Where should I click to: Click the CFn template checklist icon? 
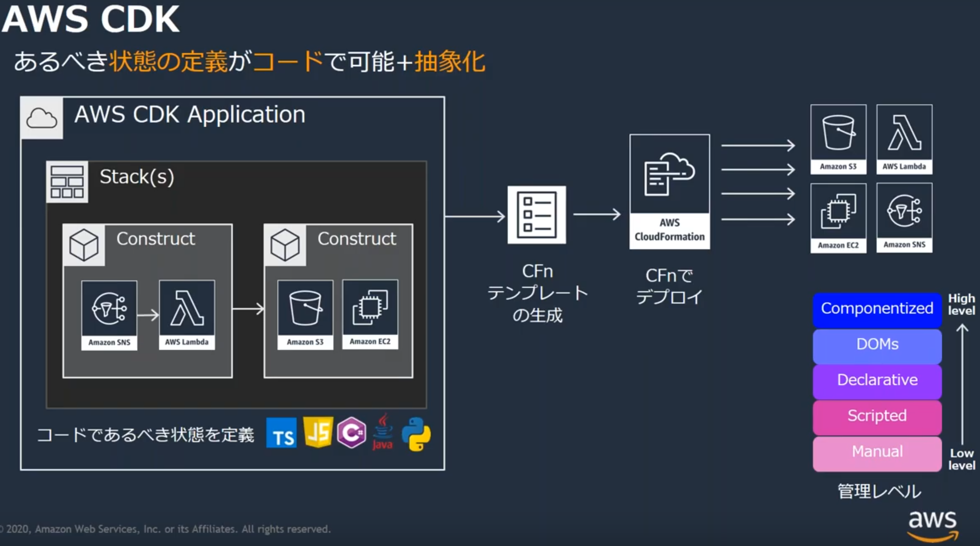(536, 215)
